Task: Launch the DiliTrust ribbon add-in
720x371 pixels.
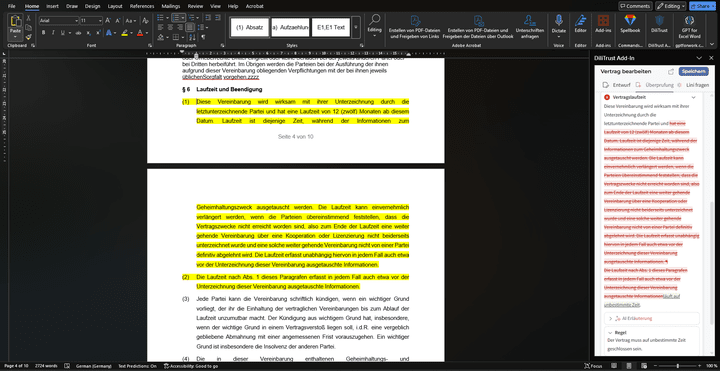Action: click(x=659, y=24)
